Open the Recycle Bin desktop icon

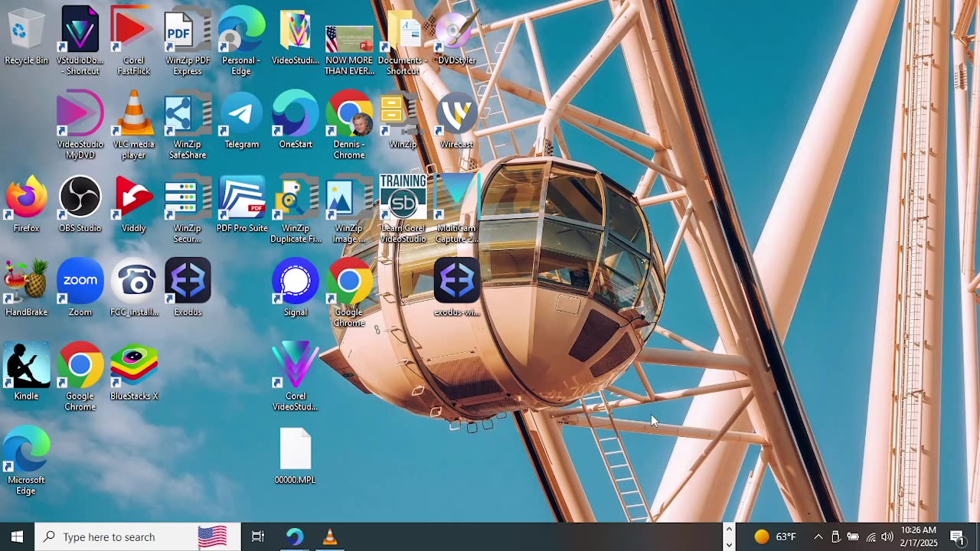26,37
